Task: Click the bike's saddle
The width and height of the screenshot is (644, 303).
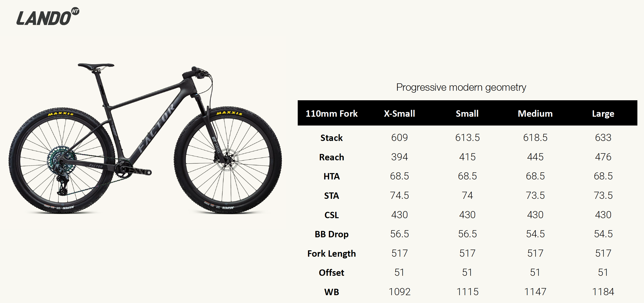Action: [96, 66]
